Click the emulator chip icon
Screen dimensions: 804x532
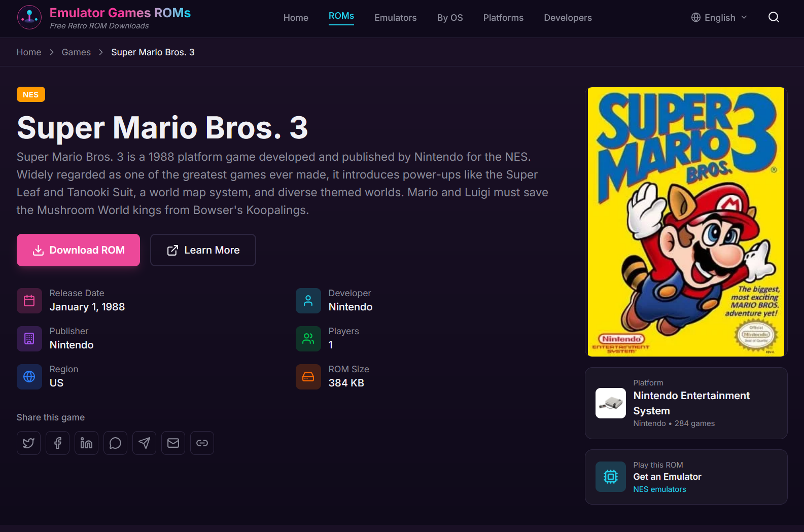point(611,477)
